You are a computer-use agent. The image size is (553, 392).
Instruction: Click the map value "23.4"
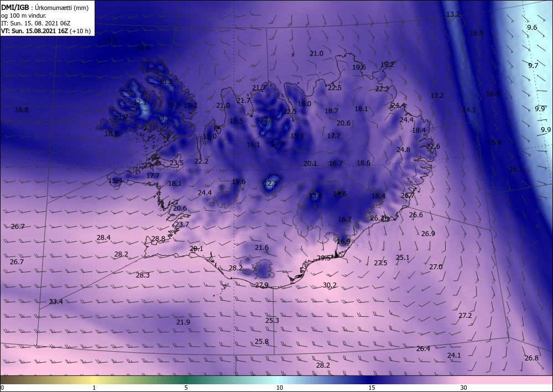tap(56, 302)
